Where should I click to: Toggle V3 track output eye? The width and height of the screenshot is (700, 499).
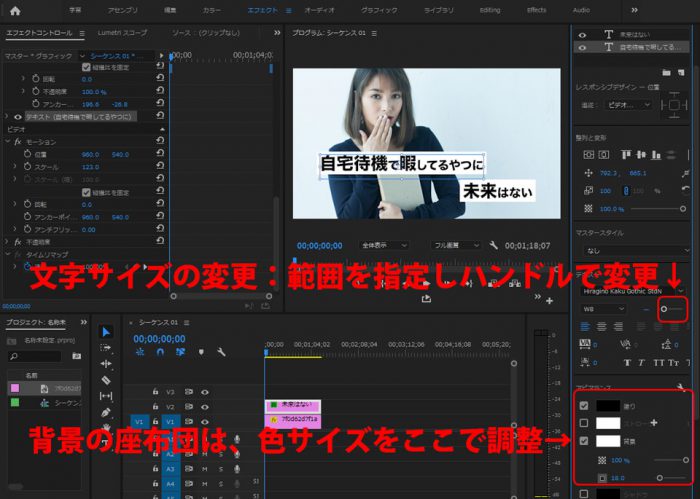(x=205, y=392)
